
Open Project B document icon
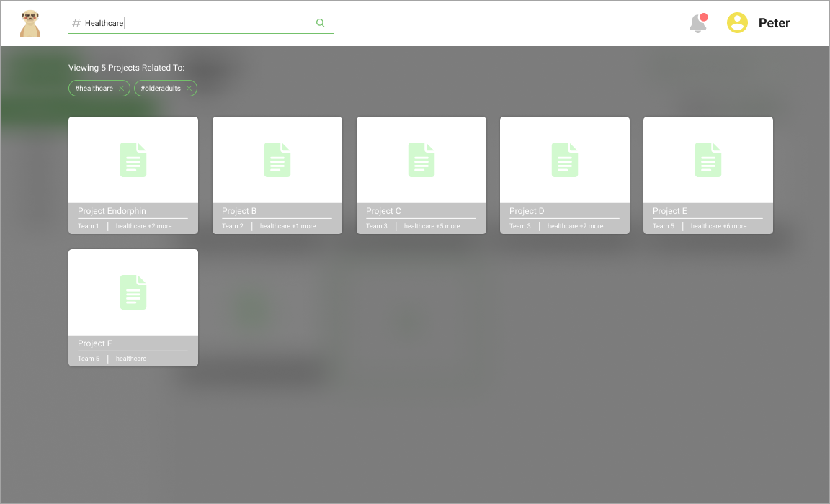(x=277, y=160)
